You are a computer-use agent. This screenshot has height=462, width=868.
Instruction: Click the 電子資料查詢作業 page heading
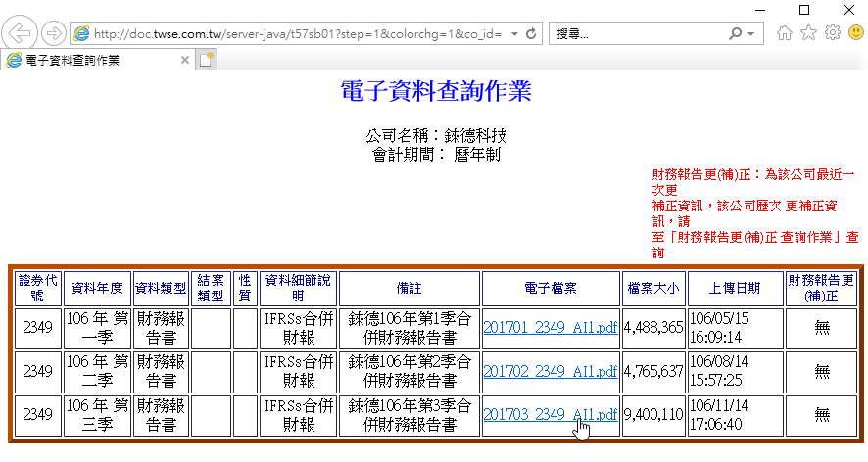[436, 91]
